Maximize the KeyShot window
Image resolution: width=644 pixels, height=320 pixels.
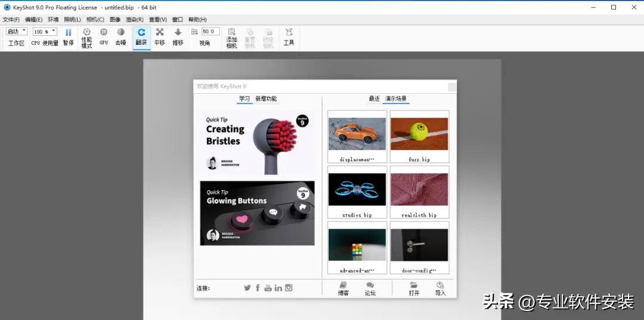(614, 7)
